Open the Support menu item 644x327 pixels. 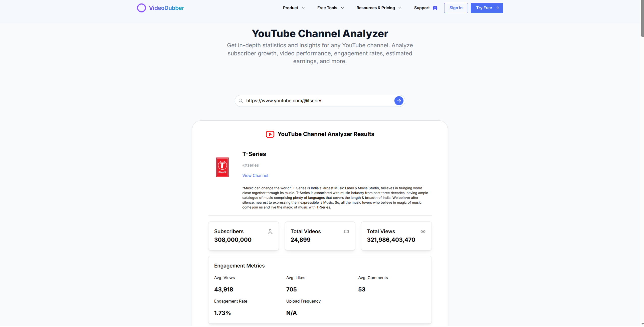422,8
